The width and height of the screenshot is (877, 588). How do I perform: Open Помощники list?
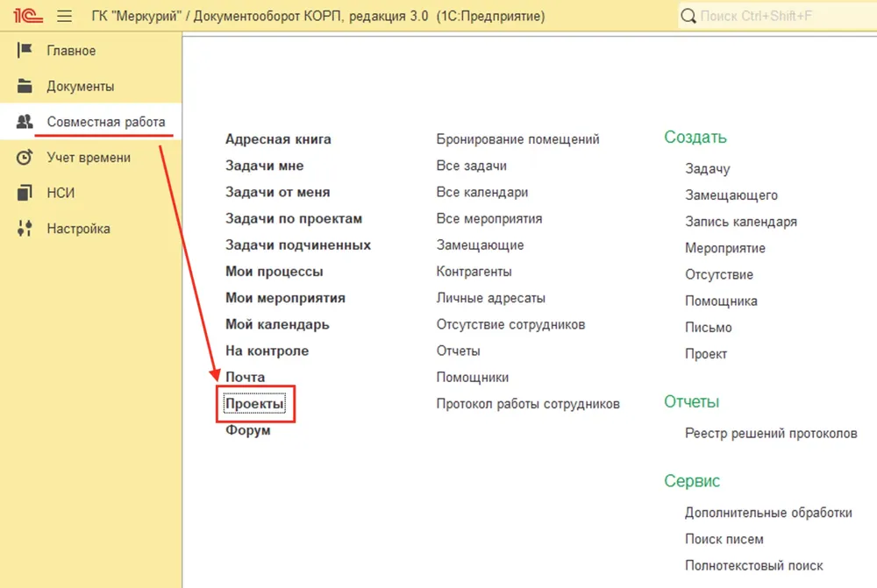pos(473,378)
